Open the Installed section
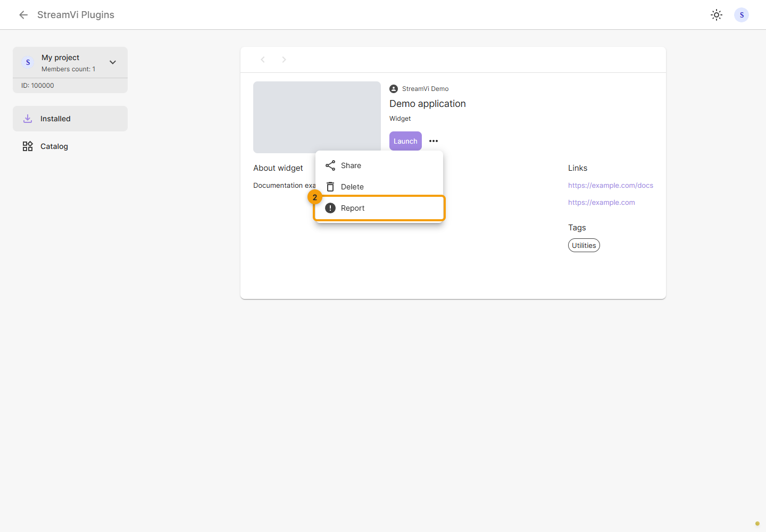Screen dimensions: 766x532 click(70, 119)
